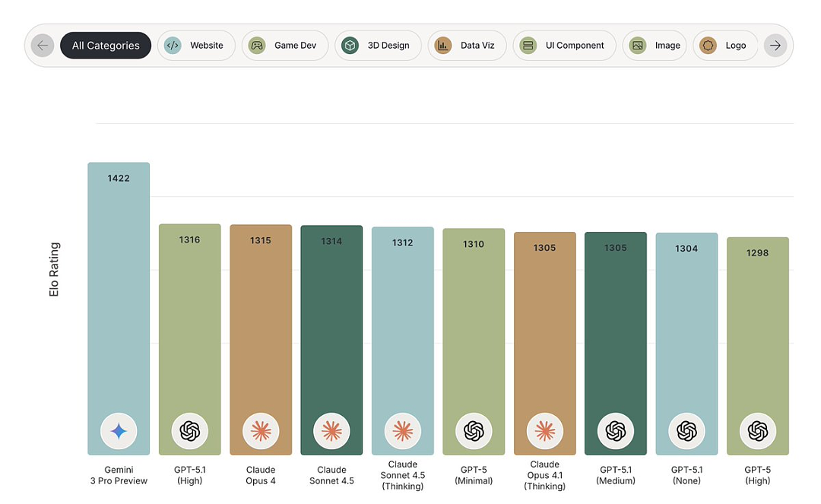Click the left arrow scroll button in category bar
Image resolution: width=821 pixels, height=504 pixels.
click(43, 46)
